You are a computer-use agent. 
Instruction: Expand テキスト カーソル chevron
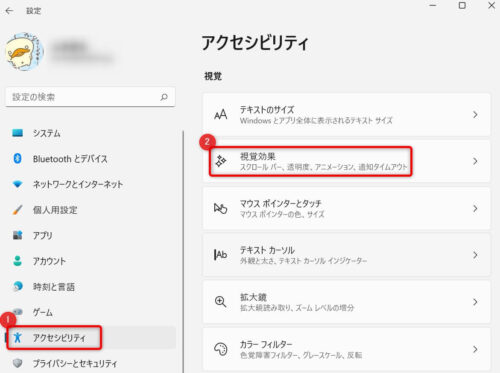click(475, 255)
